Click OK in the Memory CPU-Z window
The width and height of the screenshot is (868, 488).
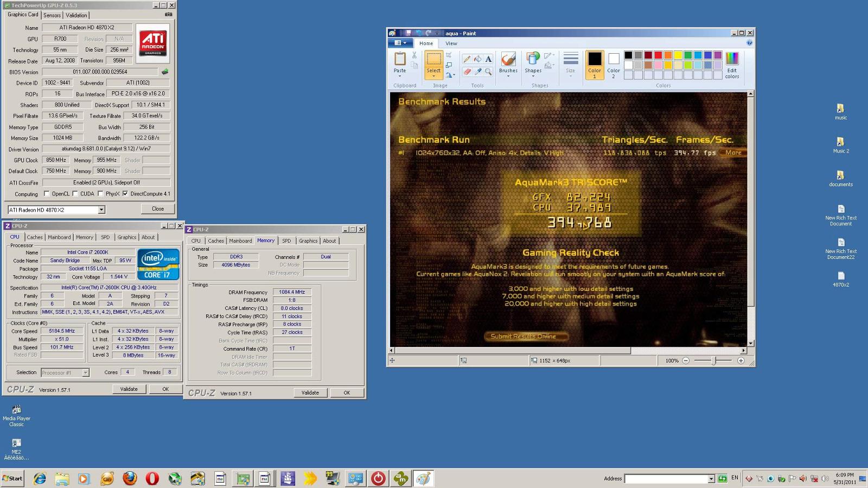click(347, 392)
